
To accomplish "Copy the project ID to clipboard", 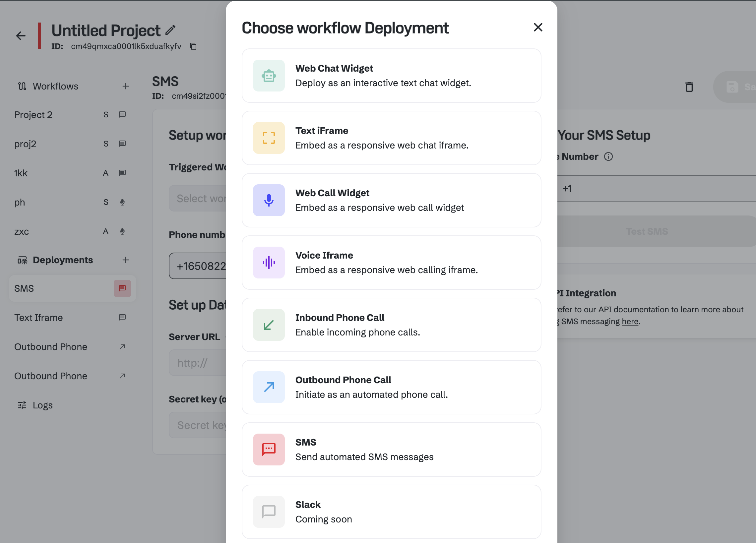I will click(x=193, y=46).
